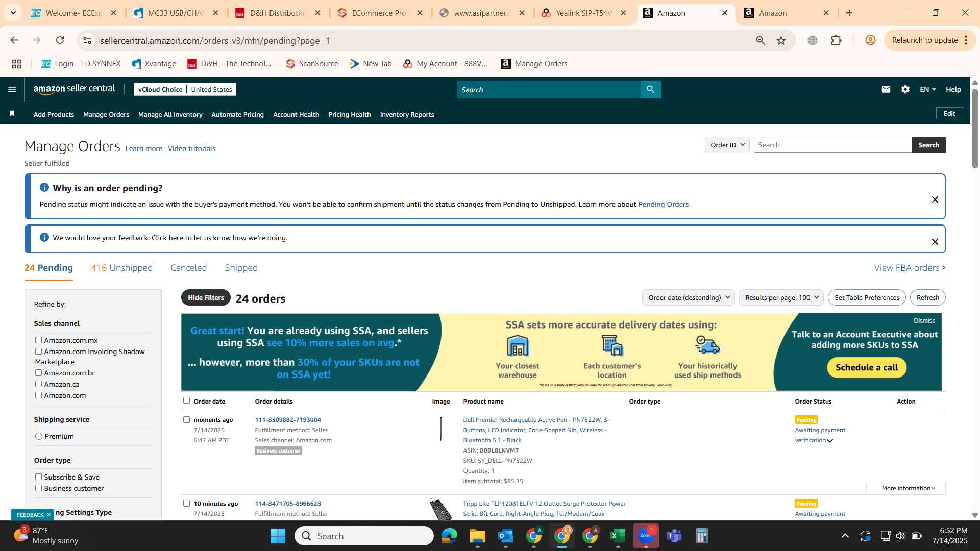Click the Schedule a call button
Viewport: 980px width, 551px height.
pos(866,367)
